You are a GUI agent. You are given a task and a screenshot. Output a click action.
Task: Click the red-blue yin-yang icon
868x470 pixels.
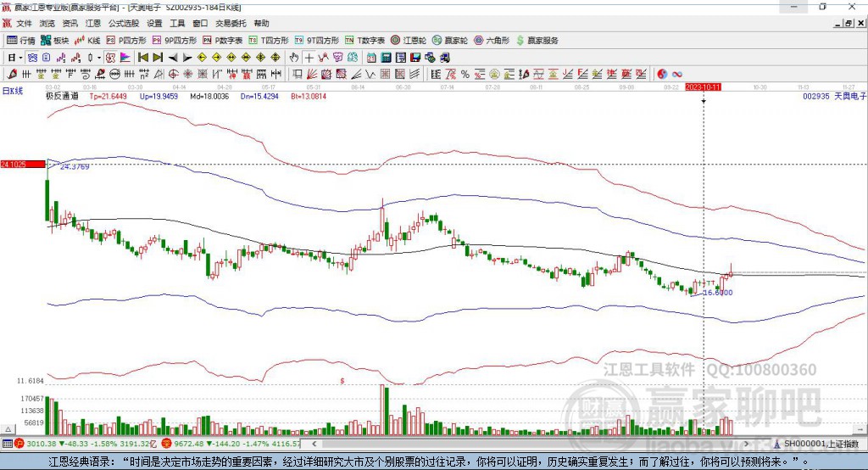coord(662,75)
